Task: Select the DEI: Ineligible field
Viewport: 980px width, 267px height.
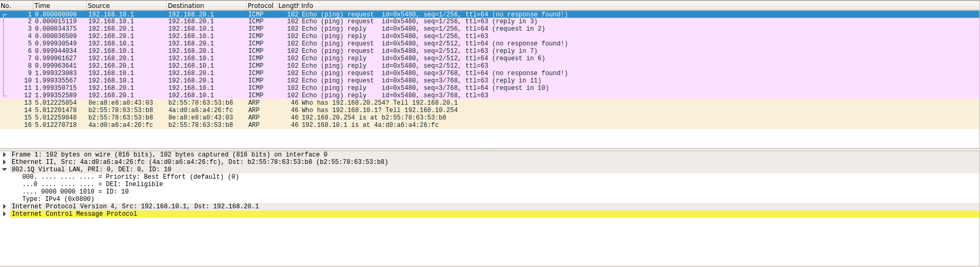Action: coord(92,185)
